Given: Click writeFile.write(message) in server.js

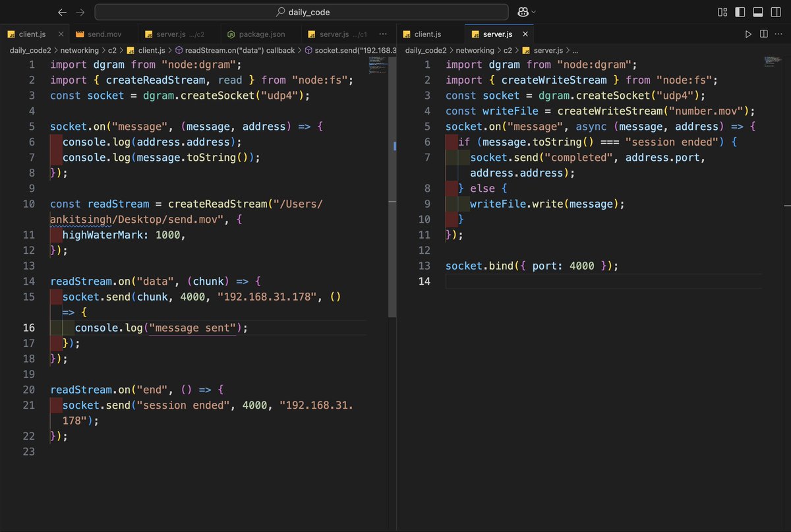Looking at the screenshot, I should click(547, 204).
